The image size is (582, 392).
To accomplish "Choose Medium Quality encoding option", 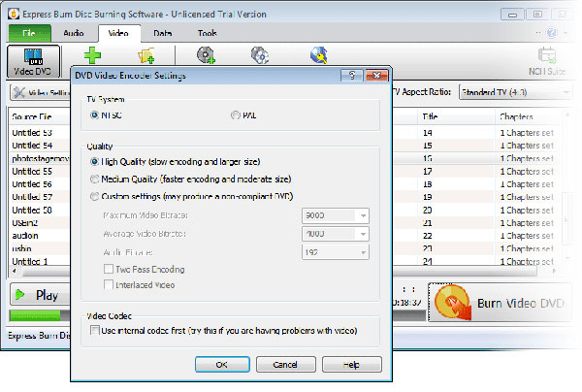I will (x=94, y=179).
